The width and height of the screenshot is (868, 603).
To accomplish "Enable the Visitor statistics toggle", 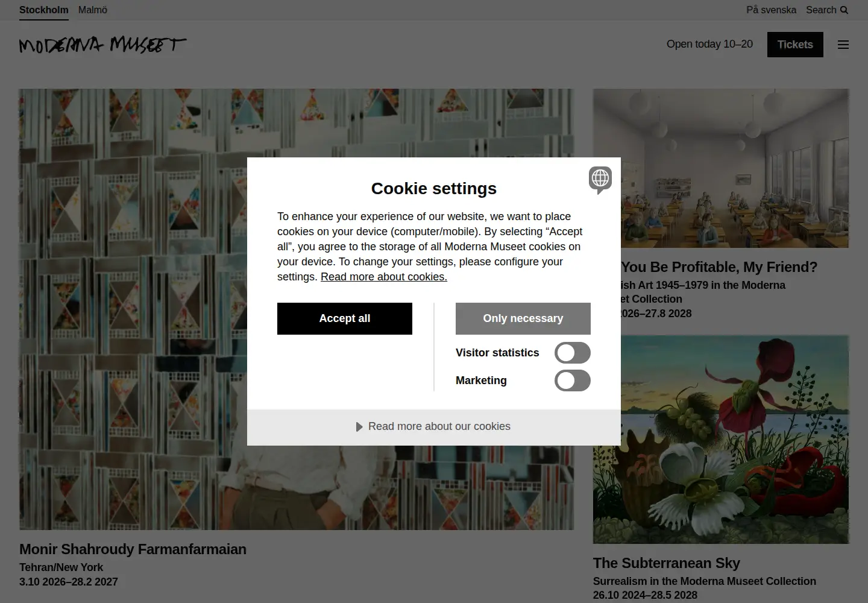I will [x=573, y=353].
